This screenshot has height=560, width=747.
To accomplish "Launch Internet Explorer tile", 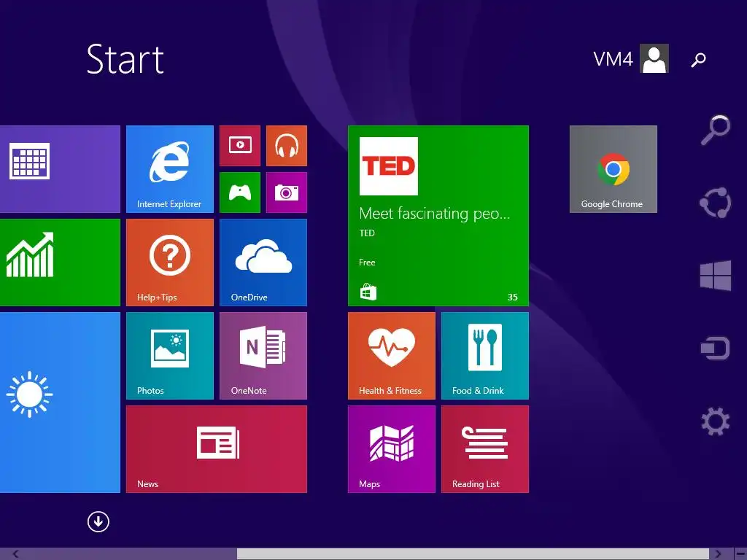I will tap(169, 169).
